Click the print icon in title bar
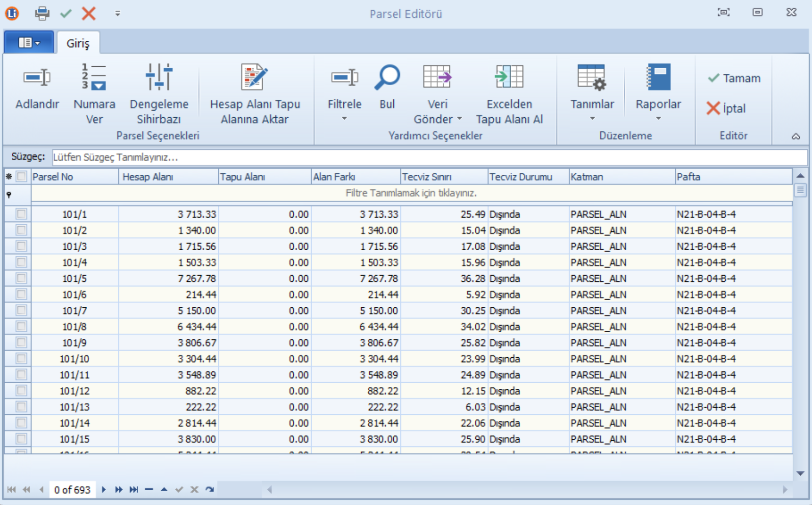812x505 pixels. click(x=42, y=13)
